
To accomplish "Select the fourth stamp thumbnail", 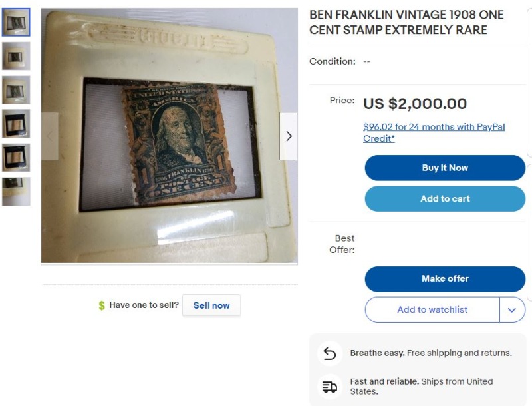I will click(16, 124).
